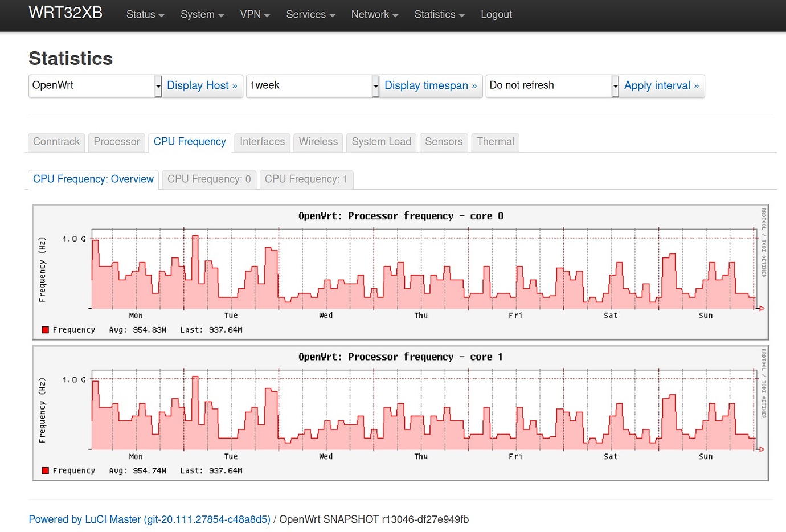Image resolution: width=786 pixels, height=532 pixels.
Task: Open the Statistics navbar menu
Action: pyautogui.click(x=439, y=15)
